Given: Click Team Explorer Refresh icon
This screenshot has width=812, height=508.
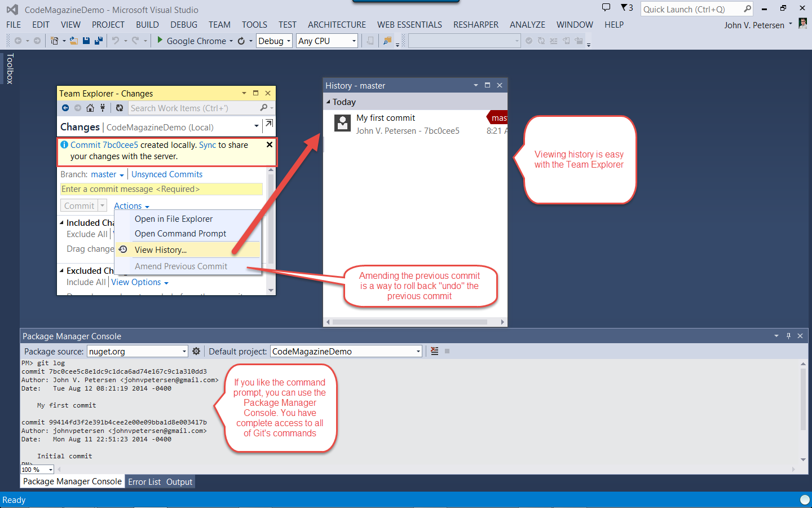Looking at the screenshot, I should point(120,108).
